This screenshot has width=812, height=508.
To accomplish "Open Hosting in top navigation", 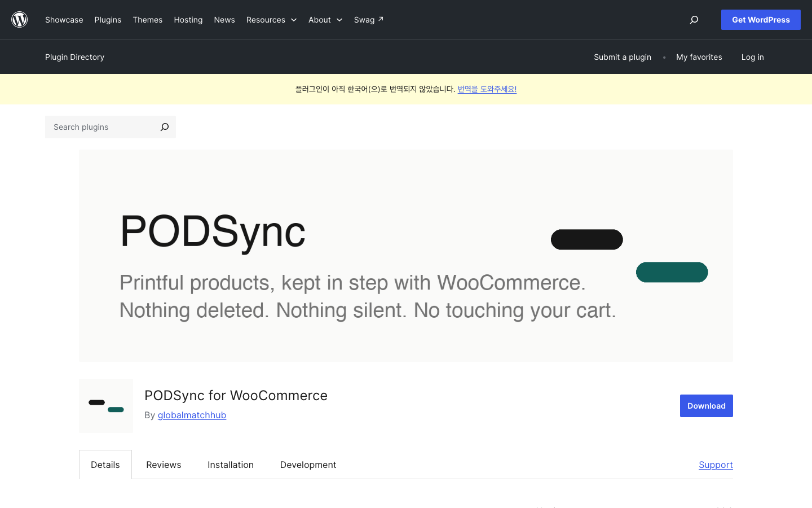I will tap(188, 20).
